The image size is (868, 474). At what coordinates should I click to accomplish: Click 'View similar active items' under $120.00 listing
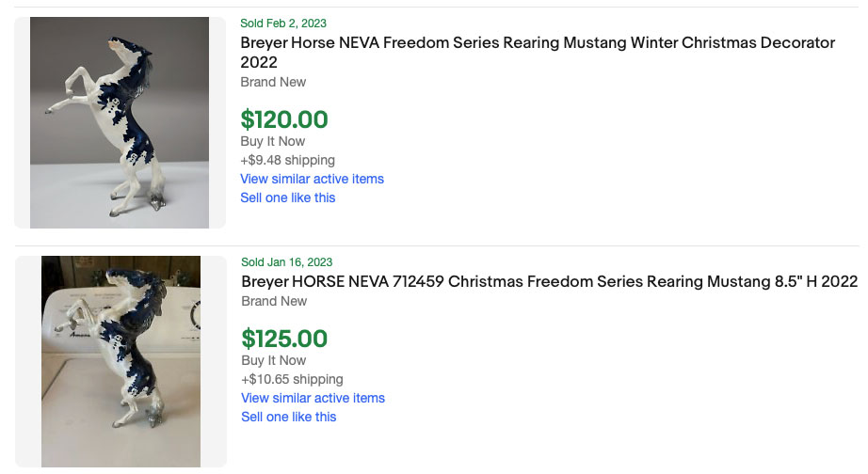(312, 179)
